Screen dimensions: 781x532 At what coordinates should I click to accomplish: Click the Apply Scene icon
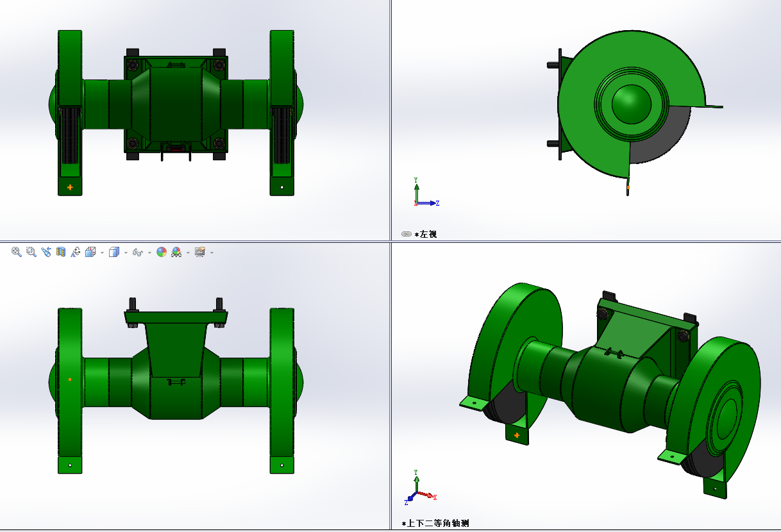point(176,253)
